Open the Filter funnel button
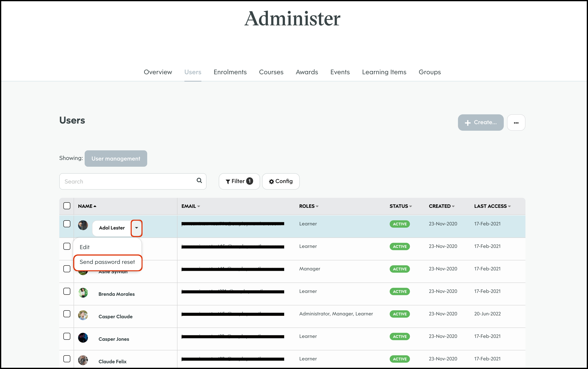The width and height of the screenshot is (588, 369). tap(239, 181)
